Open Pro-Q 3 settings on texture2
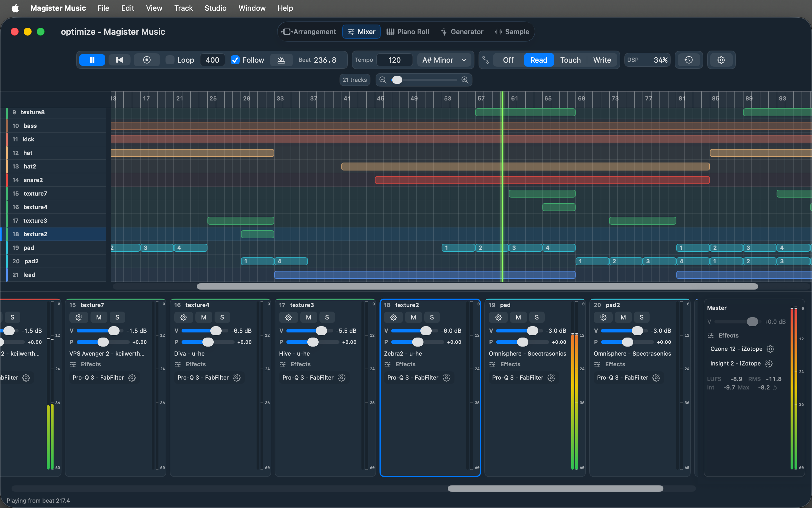This screenshot has height=508, width=812. [446, 378]
